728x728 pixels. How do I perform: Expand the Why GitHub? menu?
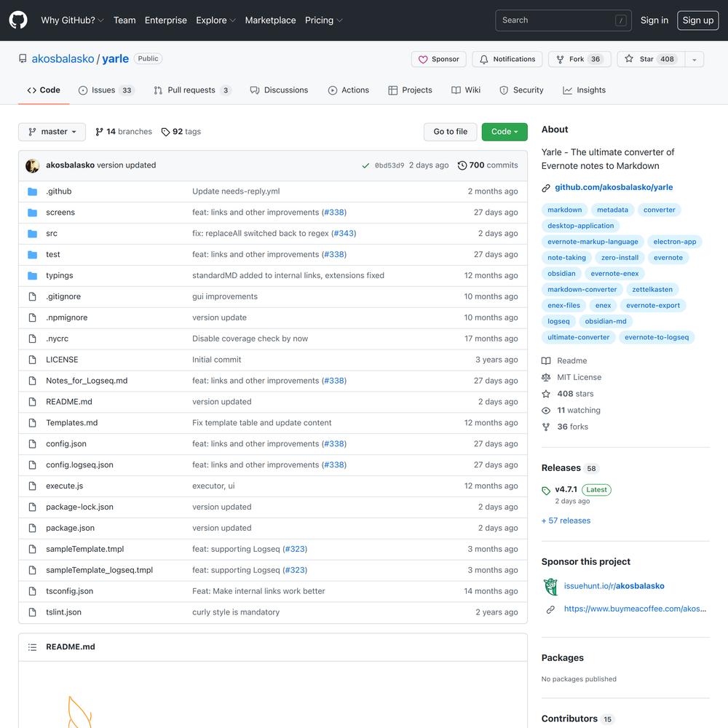point(72,20)
